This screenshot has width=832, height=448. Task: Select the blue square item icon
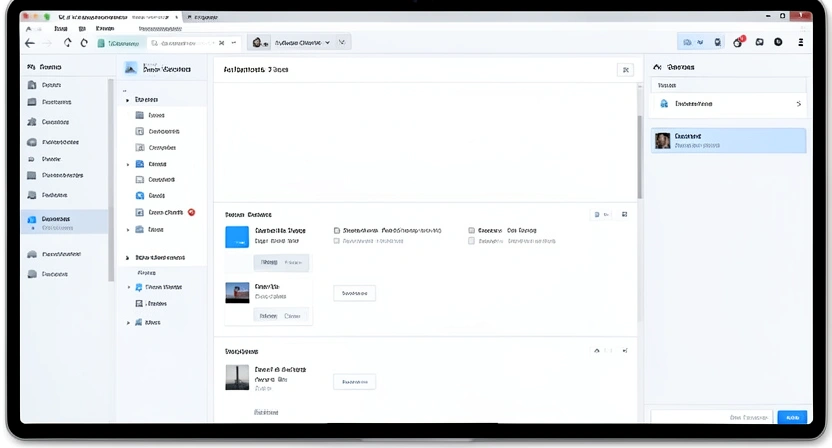coord(237,236)
